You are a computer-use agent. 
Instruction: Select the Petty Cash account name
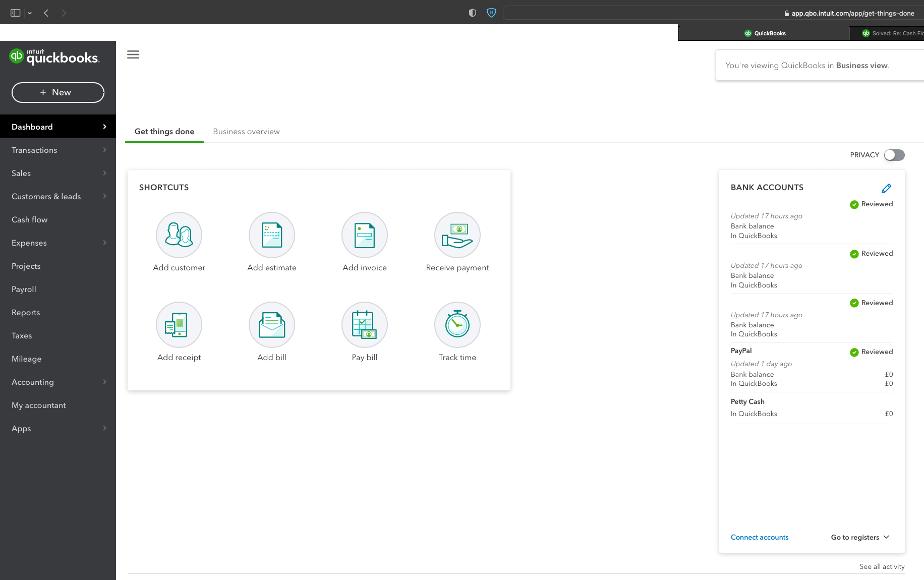tap(747, 401)
